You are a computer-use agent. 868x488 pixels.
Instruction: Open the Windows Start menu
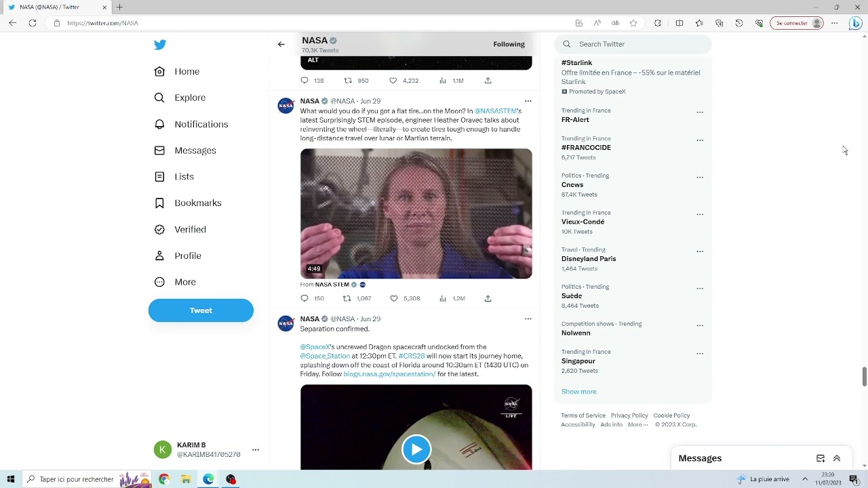[x=11, y=479]
